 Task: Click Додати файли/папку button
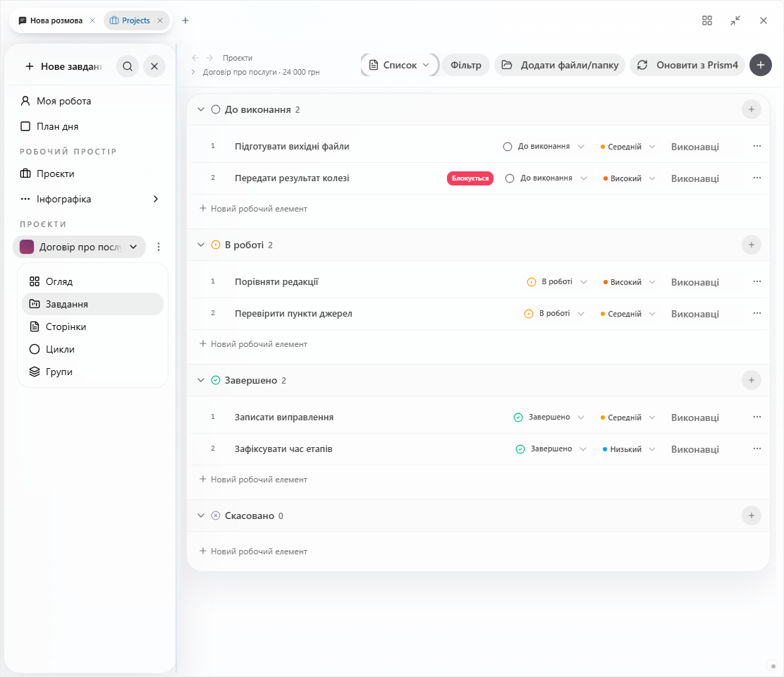pyautogui.click(x=560, y=65)
